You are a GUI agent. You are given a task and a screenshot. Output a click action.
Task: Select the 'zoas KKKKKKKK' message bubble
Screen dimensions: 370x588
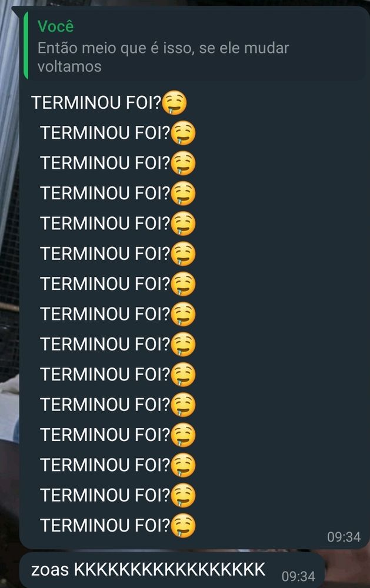coord(172,570)
